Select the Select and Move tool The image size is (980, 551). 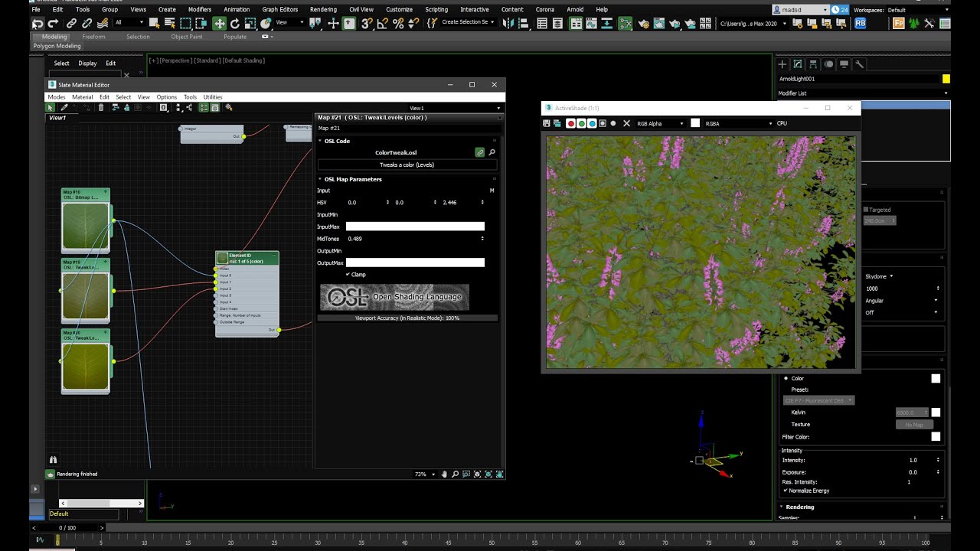pyautogui.click(x=220, y=24)
